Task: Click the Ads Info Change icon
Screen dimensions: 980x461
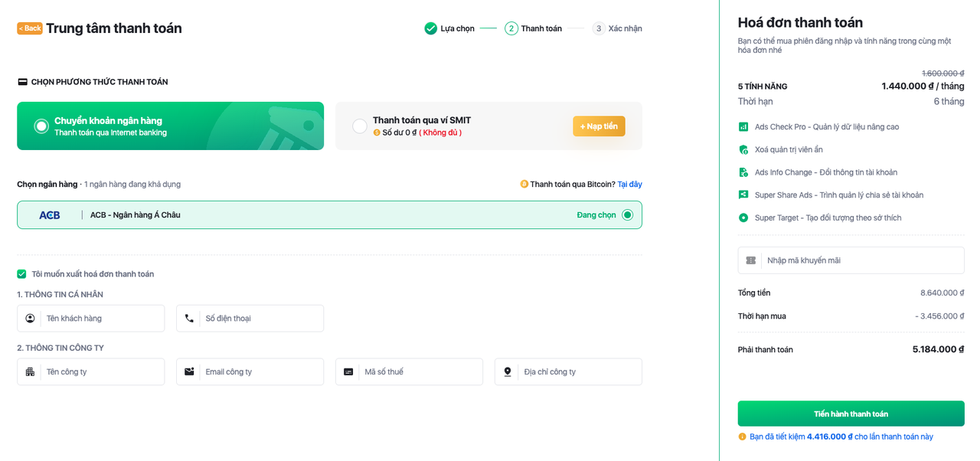Action: [x=743, y=173]
